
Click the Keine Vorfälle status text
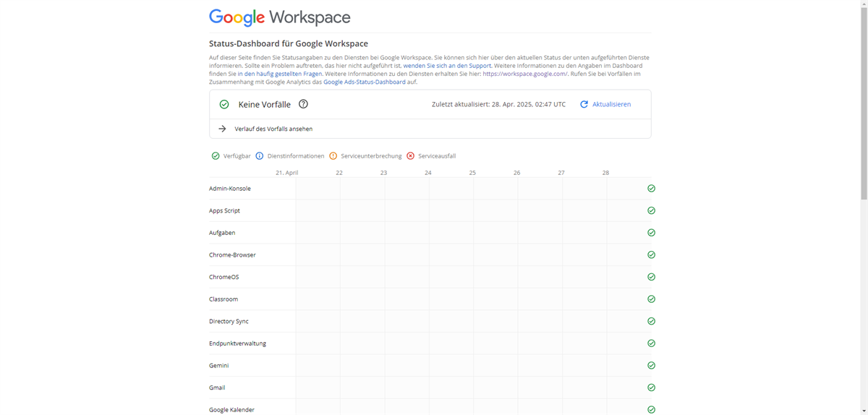click(x=265, y=104)
